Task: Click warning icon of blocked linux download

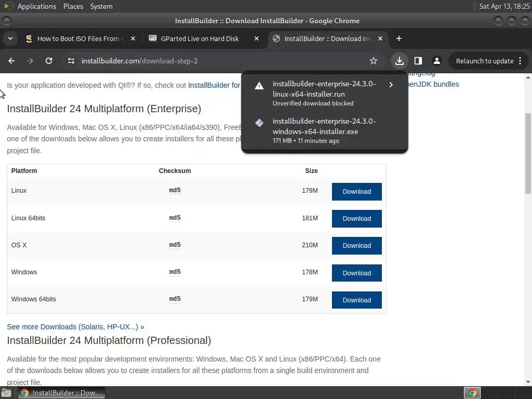Action: click(259, 86)
